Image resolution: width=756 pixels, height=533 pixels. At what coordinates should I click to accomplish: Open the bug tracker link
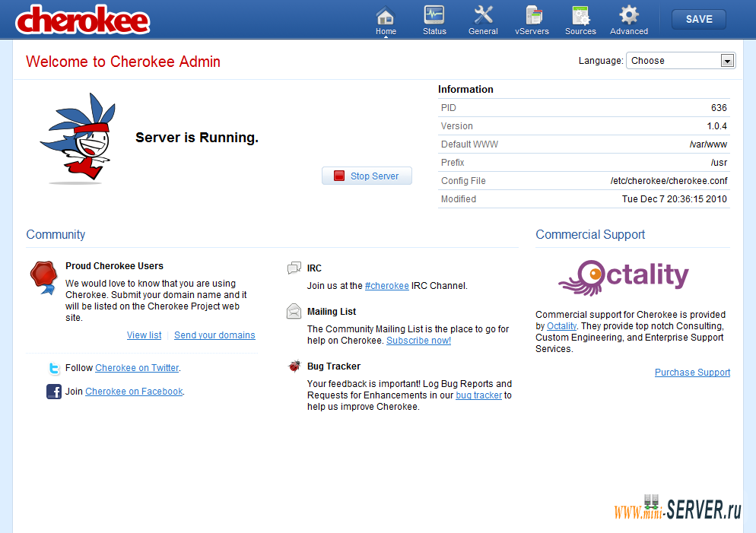pyautogui.click(x=478, y=395)
